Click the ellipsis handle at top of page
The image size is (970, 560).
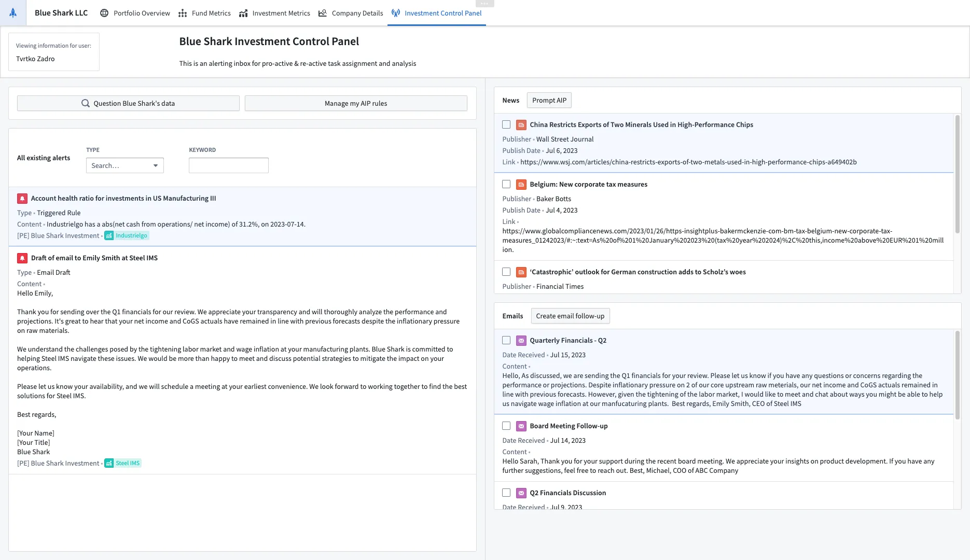click(484, 3)
